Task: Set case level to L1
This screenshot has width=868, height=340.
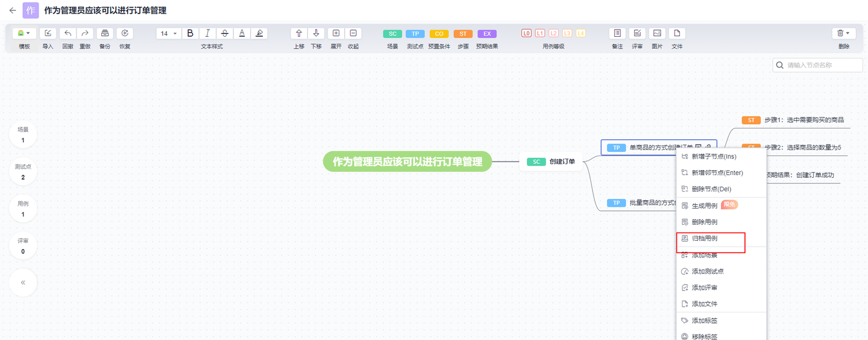Action: click(540, 33)
